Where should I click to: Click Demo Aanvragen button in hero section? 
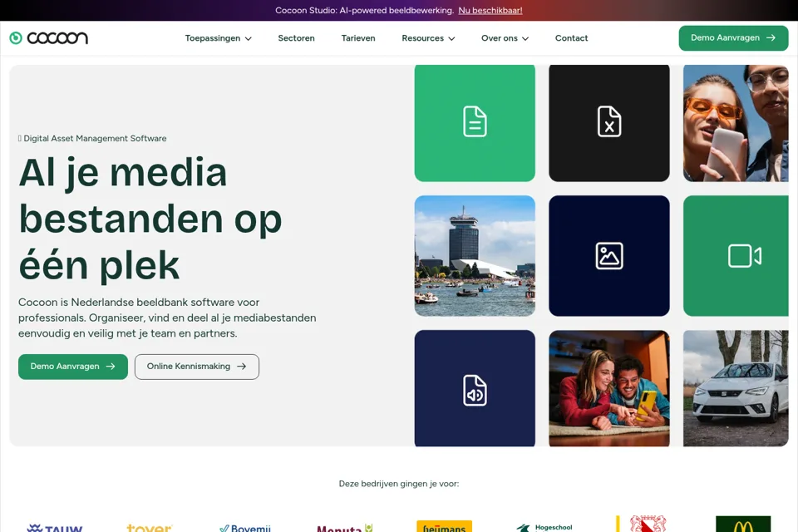[x=73, y=367]
